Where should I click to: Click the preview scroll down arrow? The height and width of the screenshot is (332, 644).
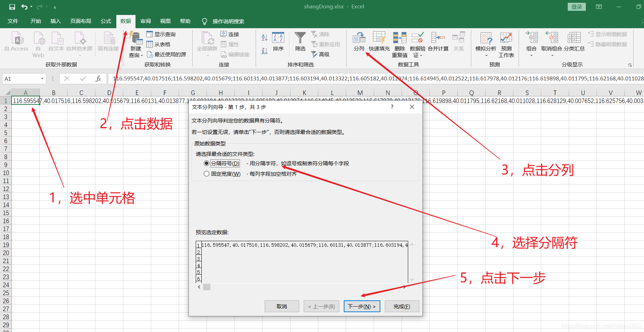tap(412, 279)
